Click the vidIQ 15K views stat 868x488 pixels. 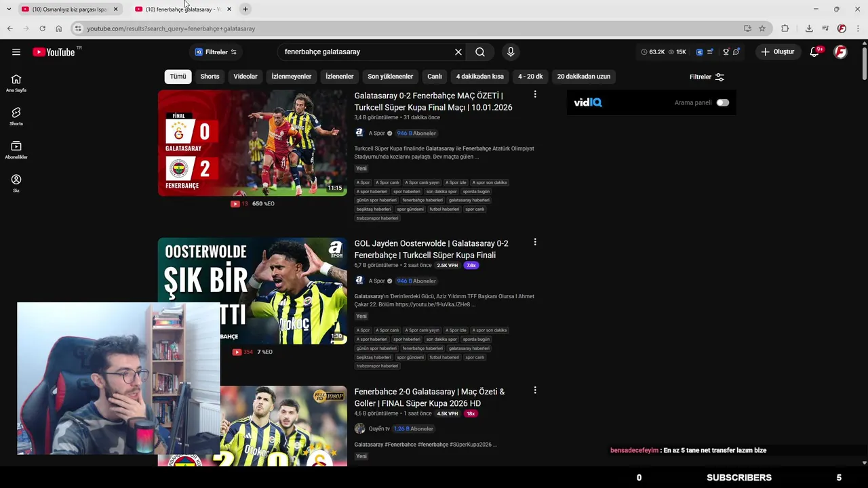click(x=677, y=52)
